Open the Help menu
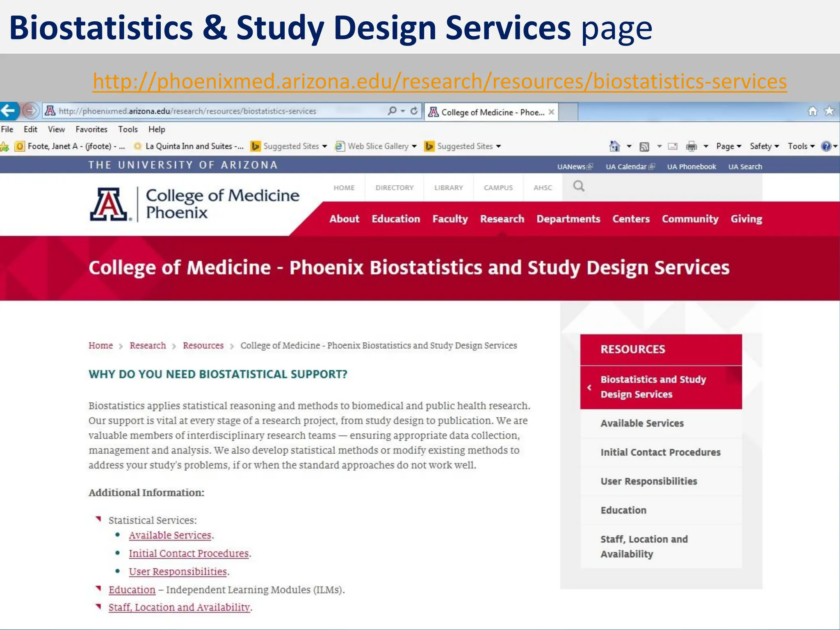Viewport: 840px width, 630px height. pos(157,130)
